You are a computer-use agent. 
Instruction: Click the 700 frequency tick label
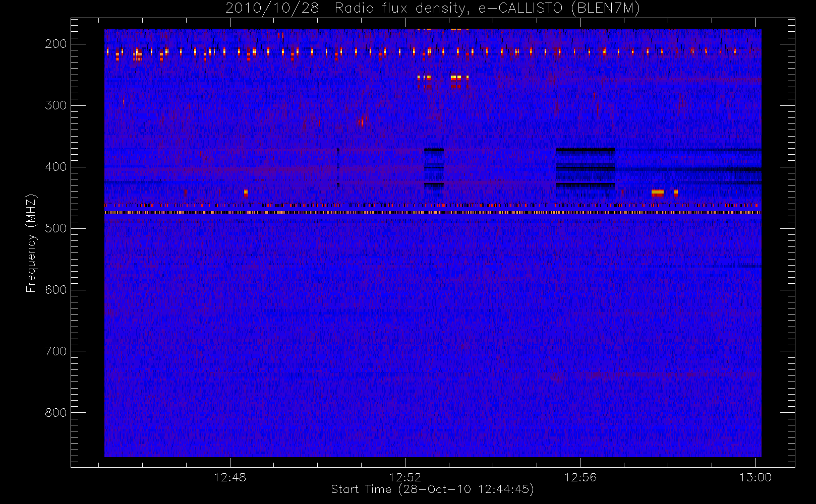click(56, 351)
